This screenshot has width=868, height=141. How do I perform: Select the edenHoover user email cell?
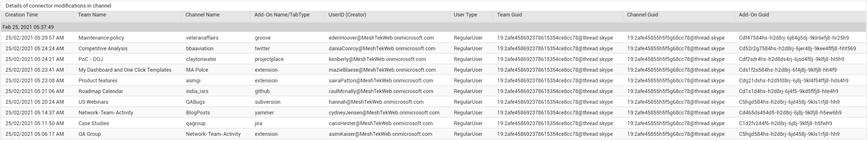point(381,38)
